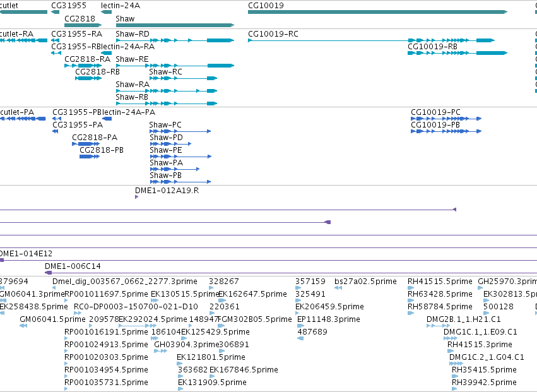Select the EK121801.5prime label

[x=211, y=357]
